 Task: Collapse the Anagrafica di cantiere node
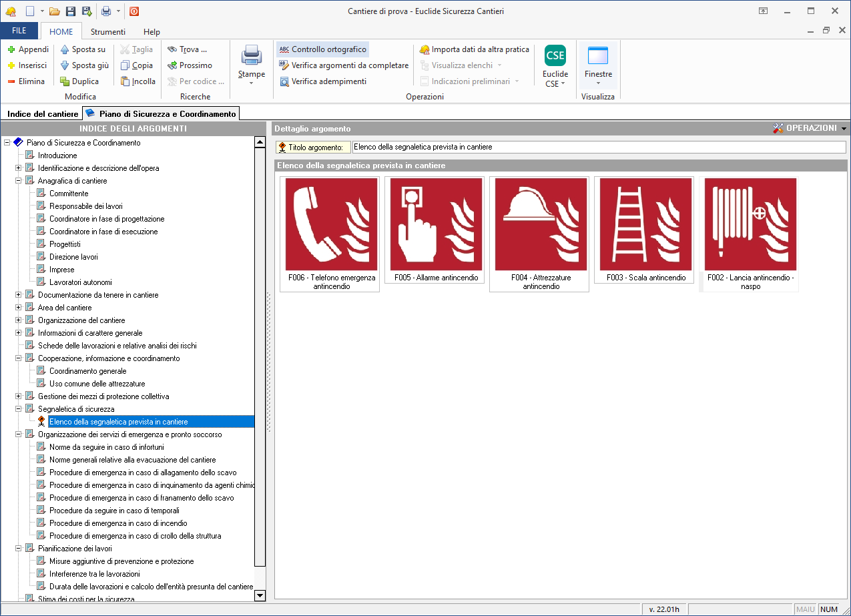[x=19, y=181]
